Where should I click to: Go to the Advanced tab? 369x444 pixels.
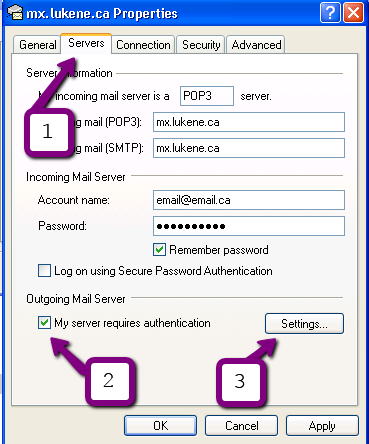[x=256, y=45]
